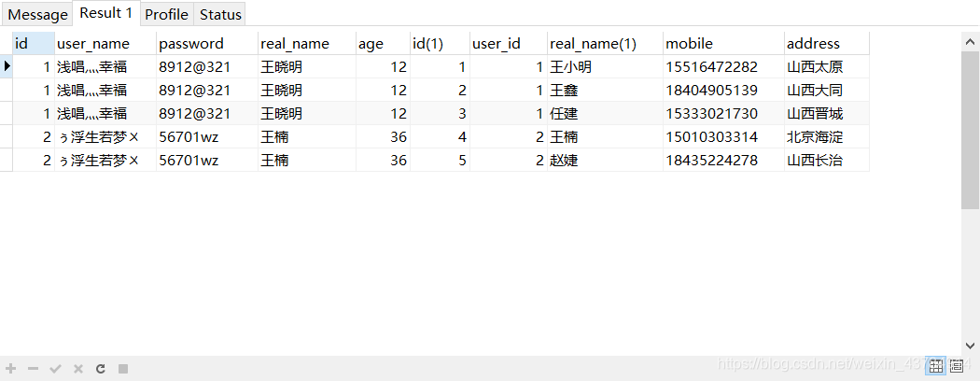The width and height of the screenshot is (980, 381).
Task: Open the Status tab
Action: (x=220, y=14)
